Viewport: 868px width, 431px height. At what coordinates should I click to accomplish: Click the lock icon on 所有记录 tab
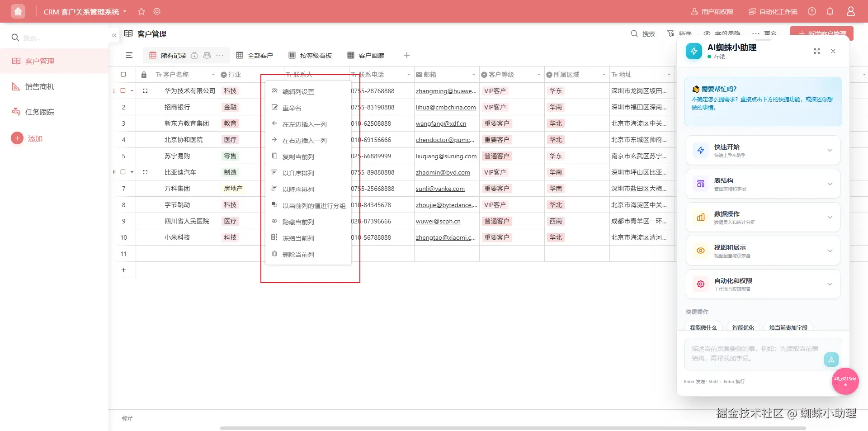194,55
